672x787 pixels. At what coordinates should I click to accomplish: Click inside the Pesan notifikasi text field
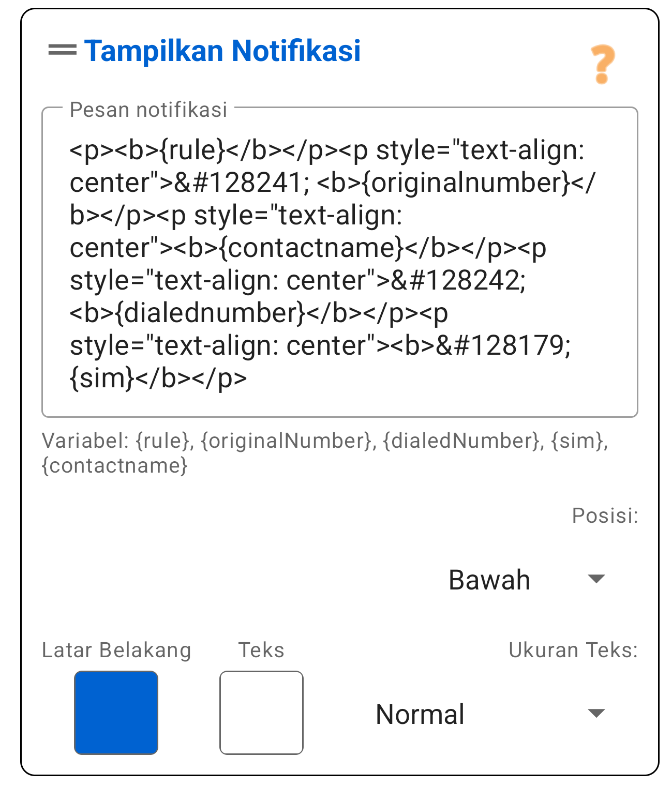(336, 259)
